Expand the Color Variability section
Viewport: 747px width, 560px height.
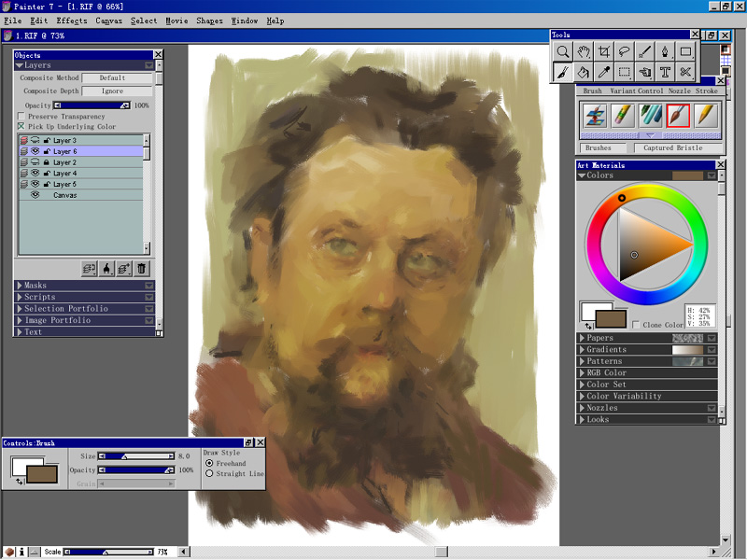pyautogui.click(x=582, y=396)
